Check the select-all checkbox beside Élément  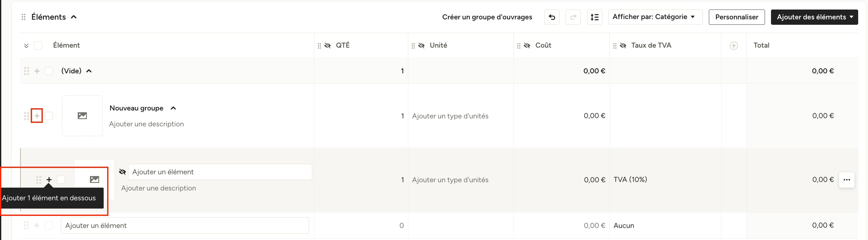click(38, 46)
